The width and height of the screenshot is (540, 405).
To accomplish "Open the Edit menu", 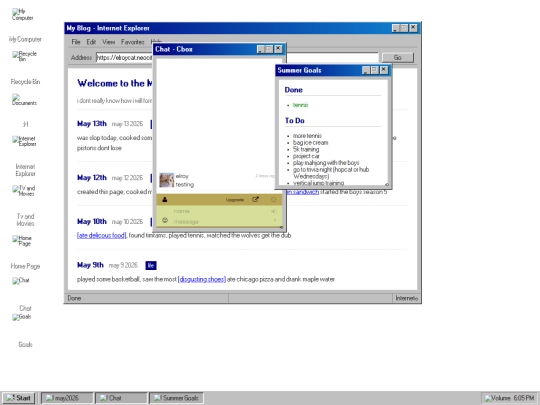I will 91,42.
